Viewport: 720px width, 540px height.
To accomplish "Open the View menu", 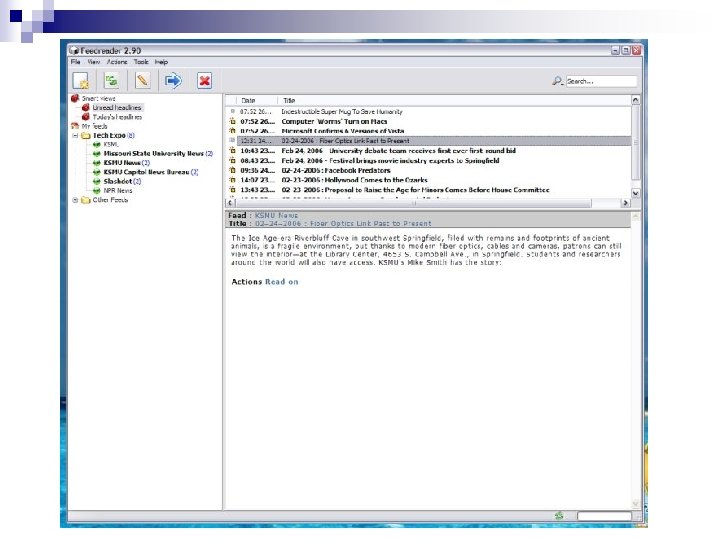I will tap(94, 62).
